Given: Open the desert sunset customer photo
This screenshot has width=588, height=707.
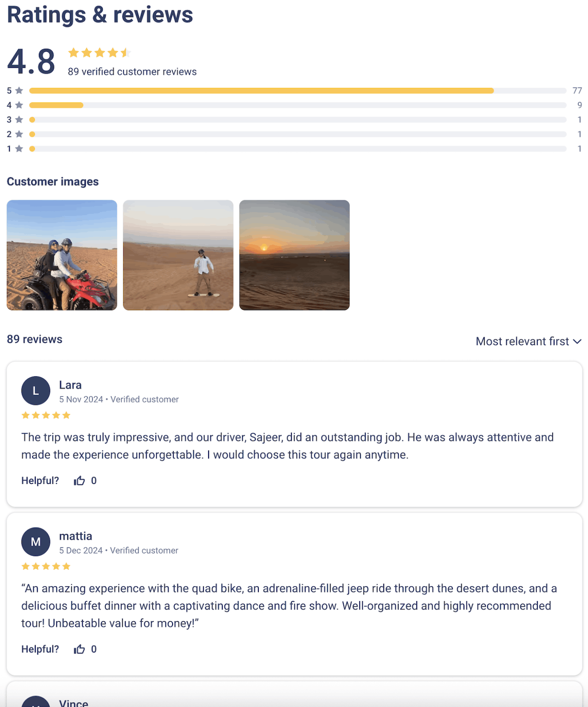Looking at the screenshot, I should tap(294, 255).
